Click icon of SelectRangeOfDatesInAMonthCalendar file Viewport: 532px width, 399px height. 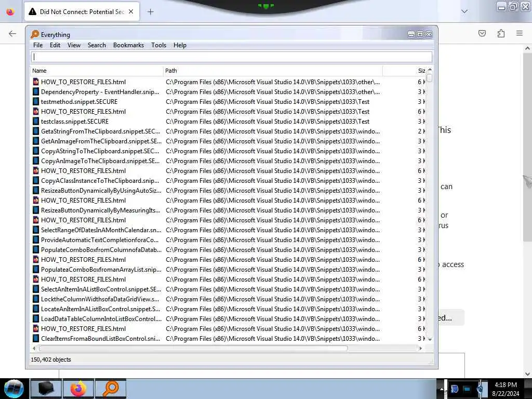click(36, 230)
